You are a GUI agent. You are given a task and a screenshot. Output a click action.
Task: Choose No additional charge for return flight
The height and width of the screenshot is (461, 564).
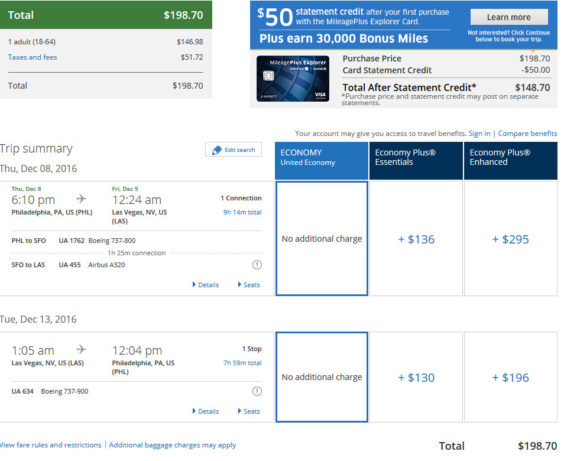point(322,377)
